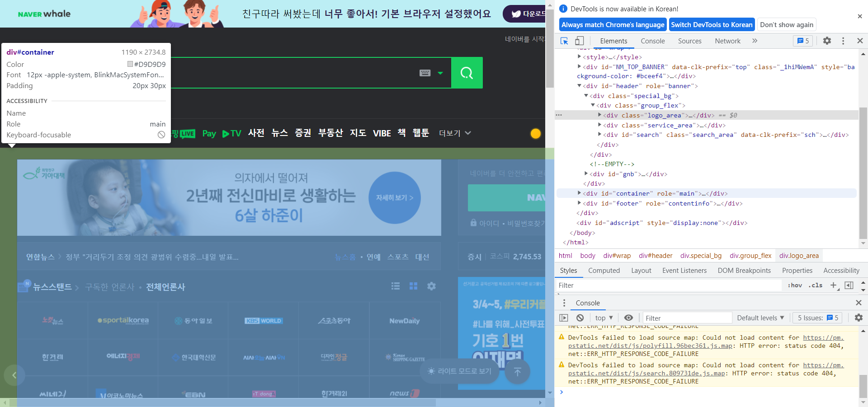Expand the div.service_area node
This screenshot has width=868, height=407.
(x=599, y=125)
